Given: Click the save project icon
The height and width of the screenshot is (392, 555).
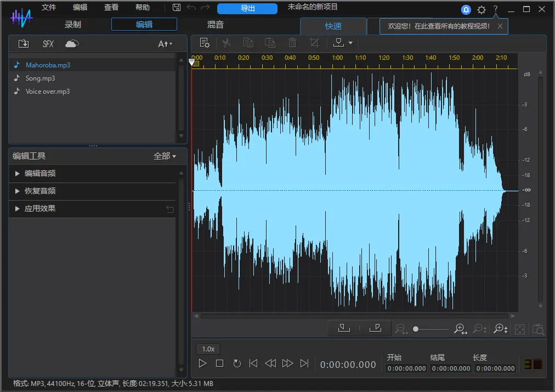Looking at the screenshot, I should [176, 8].
